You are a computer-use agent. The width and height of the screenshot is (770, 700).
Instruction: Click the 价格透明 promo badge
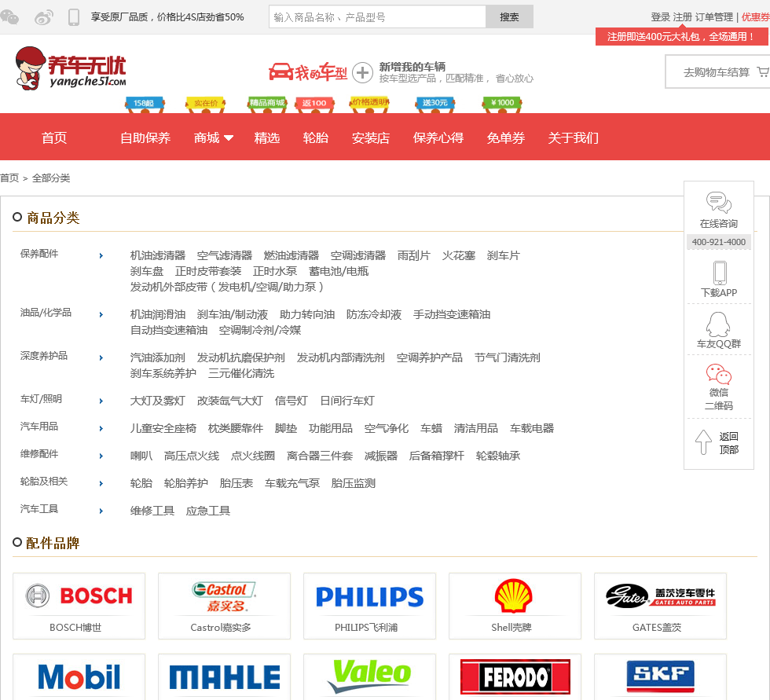click(x=370, y=104)
